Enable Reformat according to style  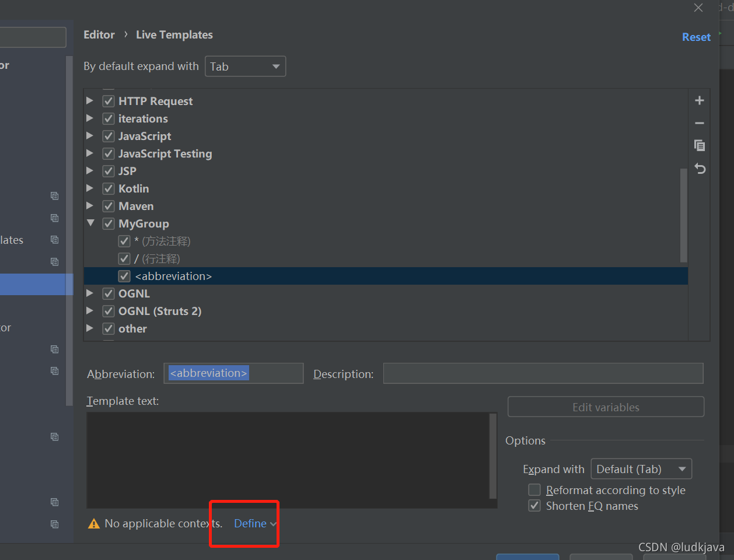[534, 490]
